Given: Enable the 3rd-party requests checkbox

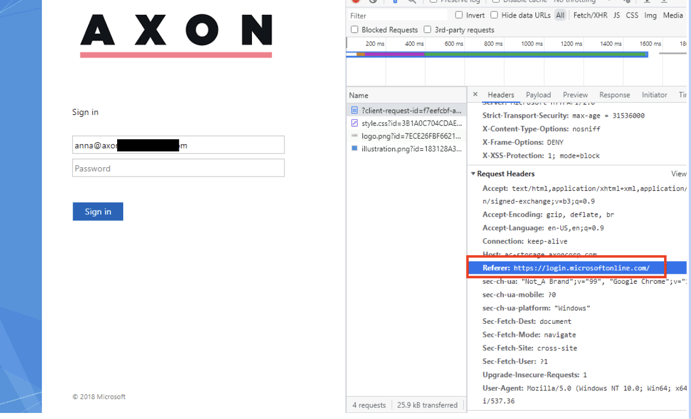Looking at the screenshot, I should tap(427, 30).
